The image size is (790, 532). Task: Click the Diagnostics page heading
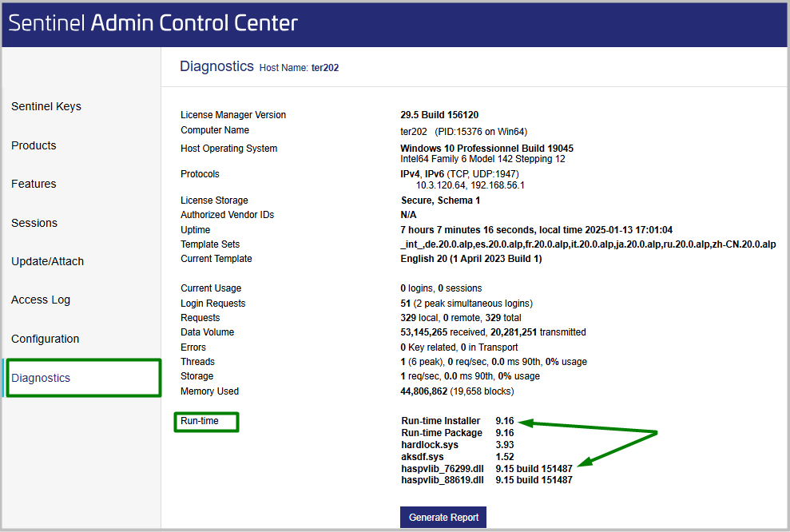tap(216, 66)
